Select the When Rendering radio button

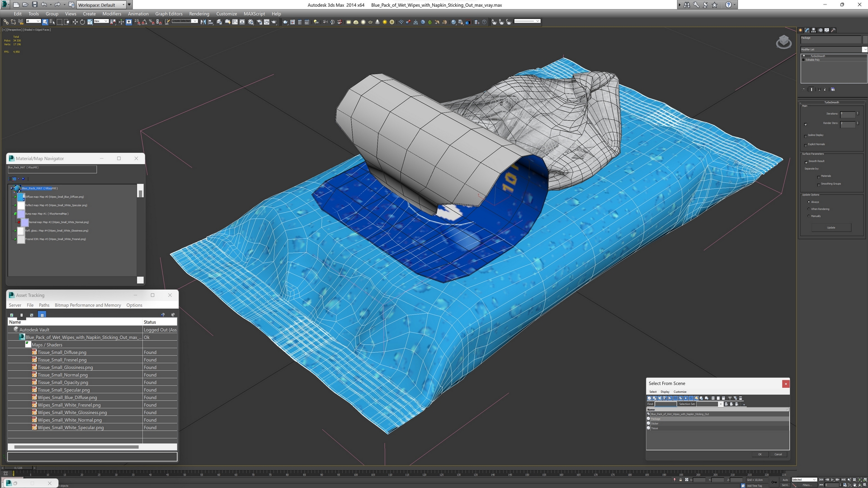[809, 209]
